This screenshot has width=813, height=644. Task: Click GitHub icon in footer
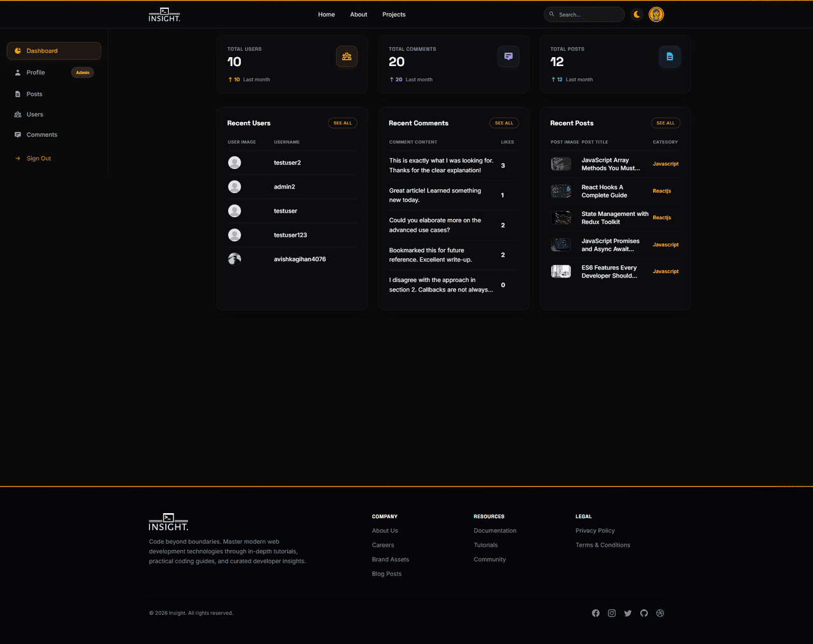(644, 613)
